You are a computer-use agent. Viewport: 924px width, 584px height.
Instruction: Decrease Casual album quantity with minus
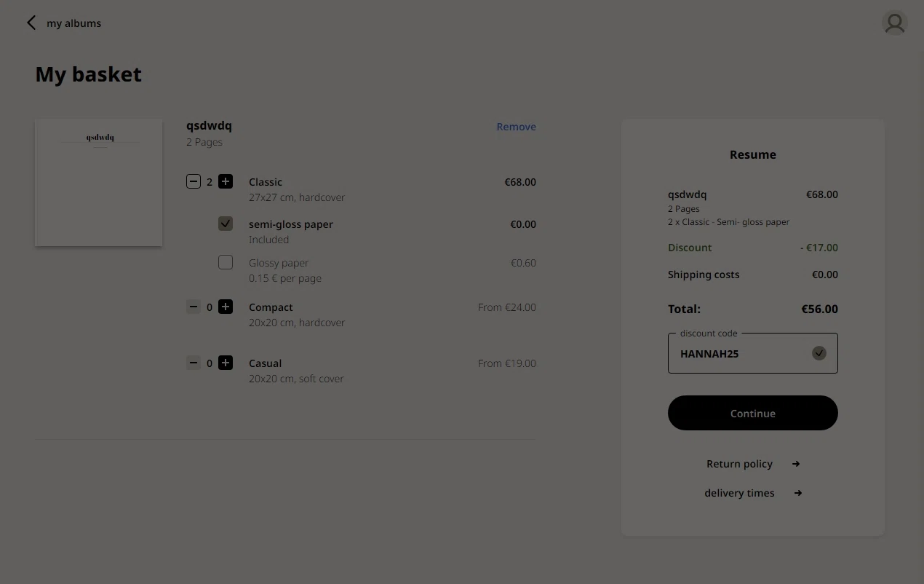tap(194, 363)
